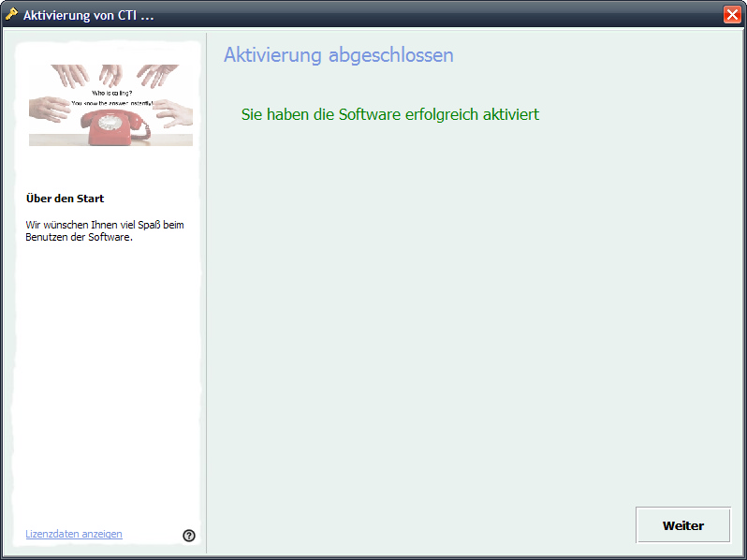Click the "Wir wünschen Ihnen viel Spaß" text
The width and height of the screenshot is (747, 560).
(x=105, y=225)
